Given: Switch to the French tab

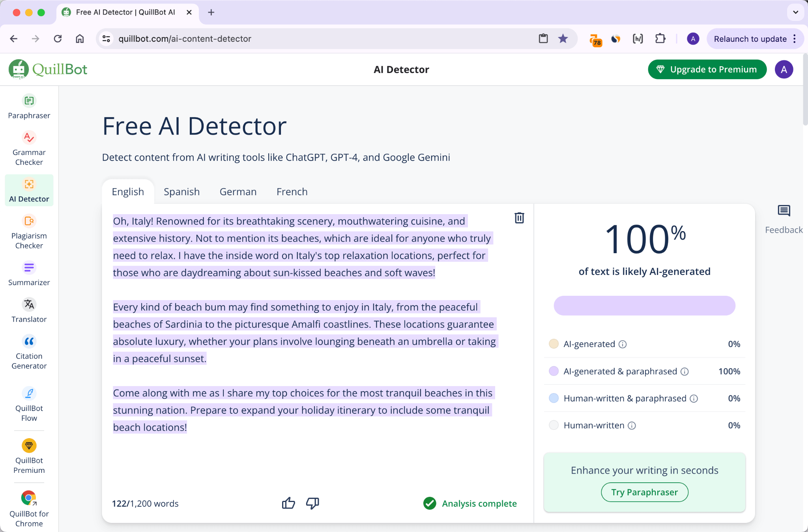Looking at the screenshot, I should (292, 192).
